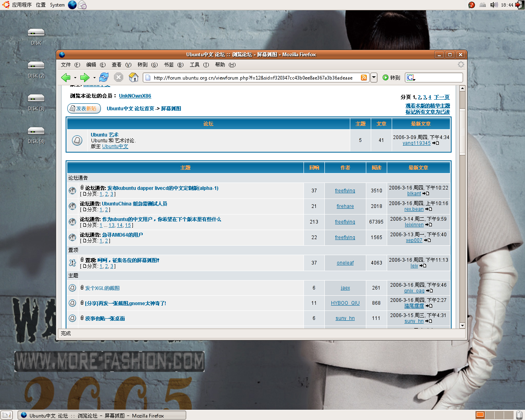Open the Google search engine icon
The height and width of the screenshot is (420, 525).
(x=411, y=78)
